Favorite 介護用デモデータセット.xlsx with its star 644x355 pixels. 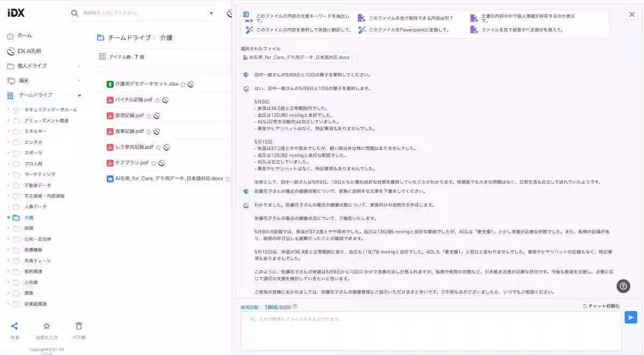tap(183, 85)
